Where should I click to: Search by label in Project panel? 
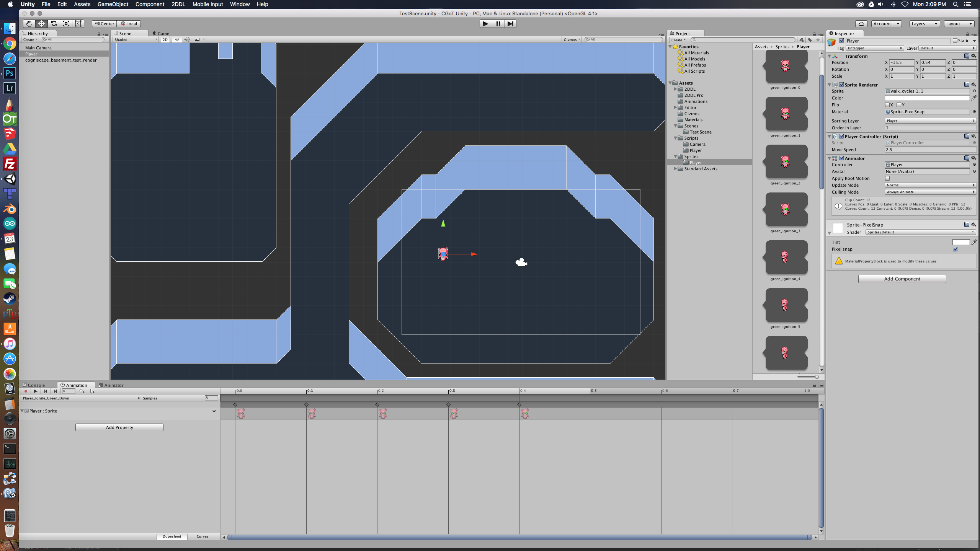[x=810, y=40]
